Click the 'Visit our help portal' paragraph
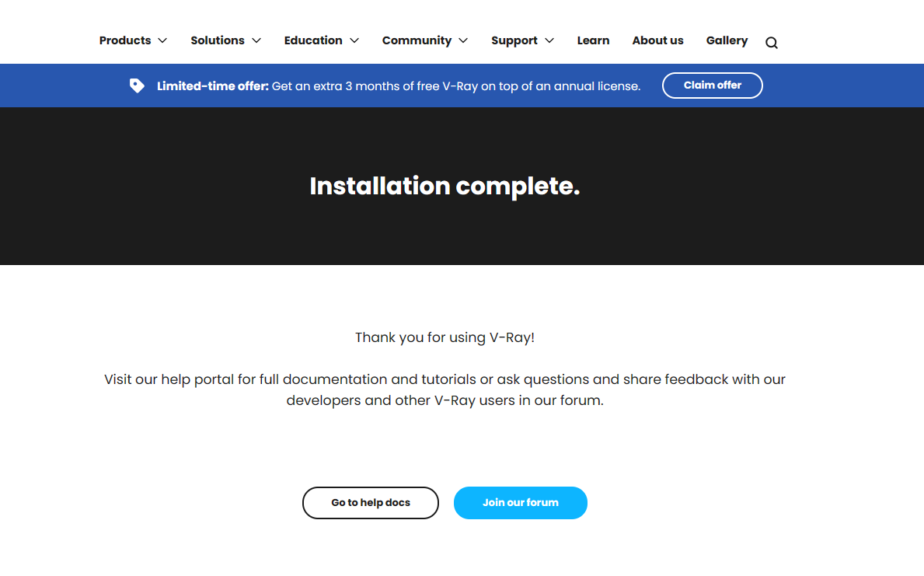Image resolution: width=924 pixels, height=576 pixels. coord(445,389)
